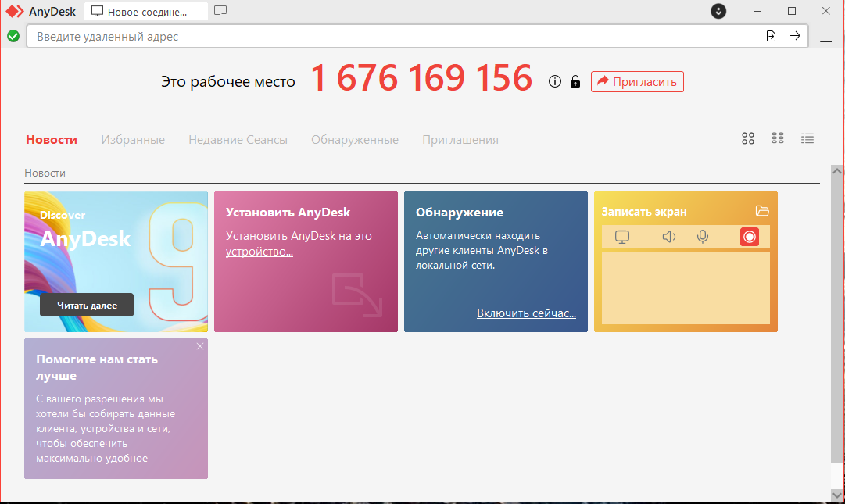Click the Записать экран heading
Image resolution: width=845 pixels, height=504 pixels.
[x=644, y=212]
